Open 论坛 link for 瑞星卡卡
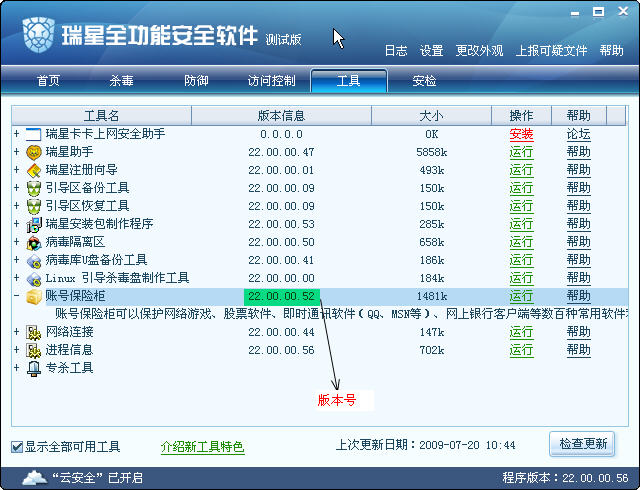The width and height of the screenshot is (640, 490). (x=578, y=134)
